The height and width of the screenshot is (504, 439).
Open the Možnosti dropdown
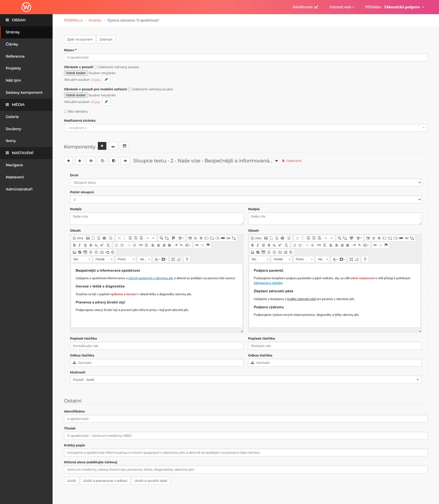pyautogui.click(x=246, y=379)
